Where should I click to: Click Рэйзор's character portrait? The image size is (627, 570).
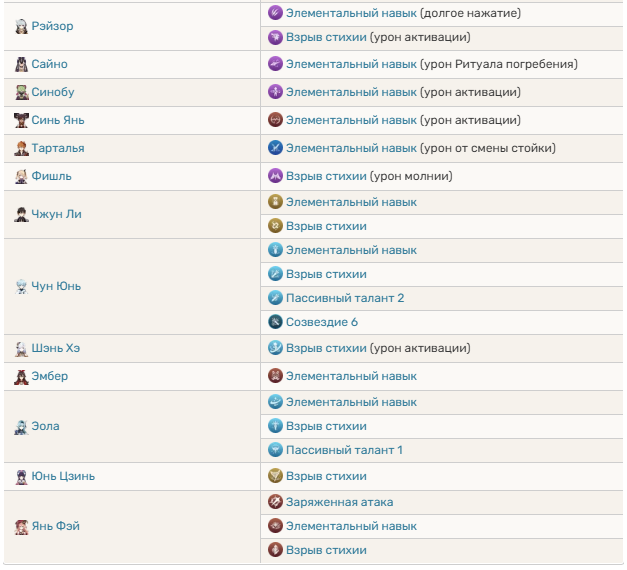pyautogui.click(x=21, y=26)
